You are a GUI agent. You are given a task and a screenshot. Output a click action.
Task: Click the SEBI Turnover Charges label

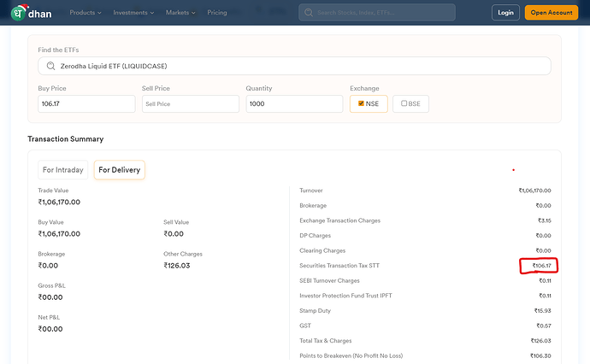(329, 280)
